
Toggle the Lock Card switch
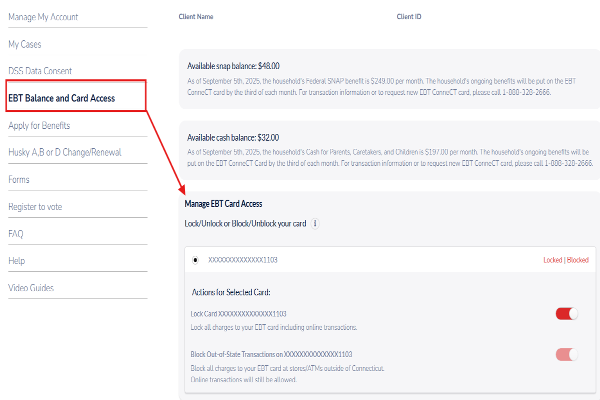click(x=566, y=314)
